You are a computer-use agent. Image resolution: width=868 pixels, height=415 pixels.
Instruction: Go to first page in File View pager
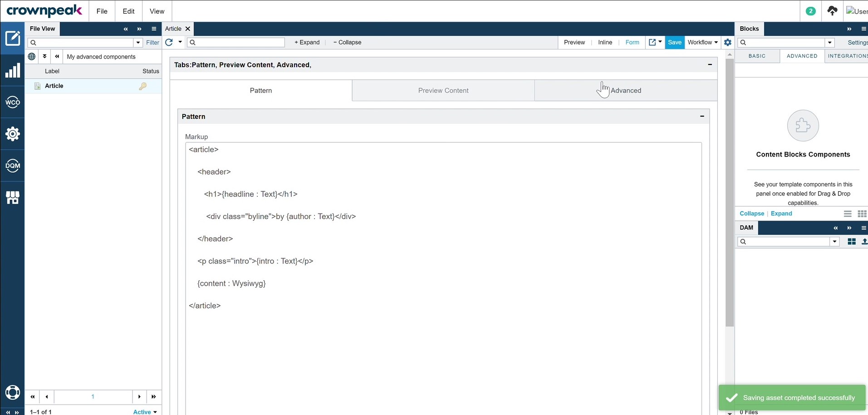(33, 396)
